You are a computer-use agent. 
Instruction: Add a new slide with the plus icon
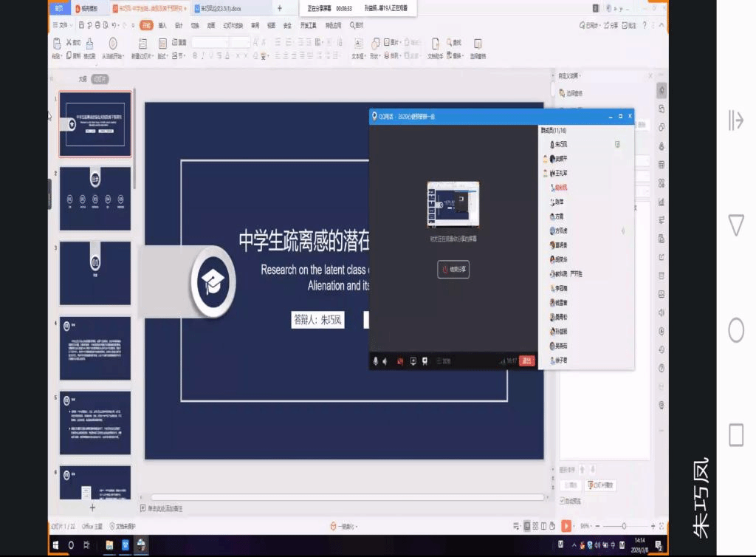92,508
